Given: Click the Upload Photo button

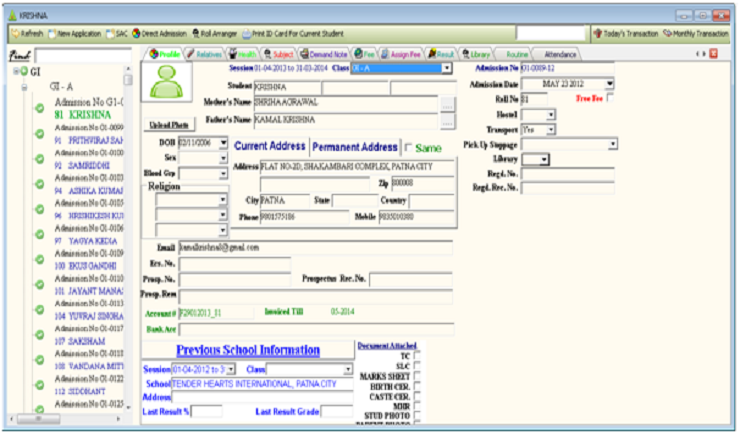Looking at the screenshot, I should tap(169, 124).
